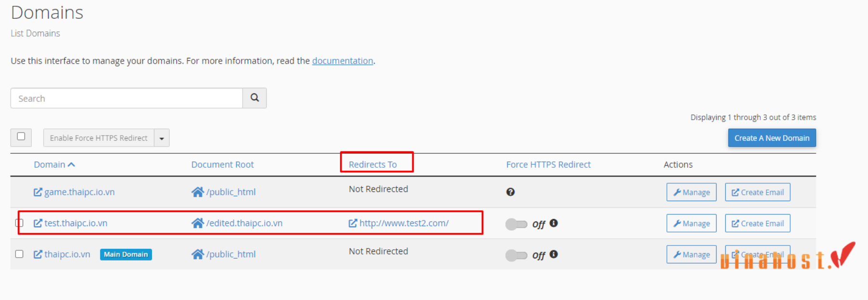Viewport: 868px width, 300px height.
Task: Check the select-all domains checkbox
Action: (21, 136)
